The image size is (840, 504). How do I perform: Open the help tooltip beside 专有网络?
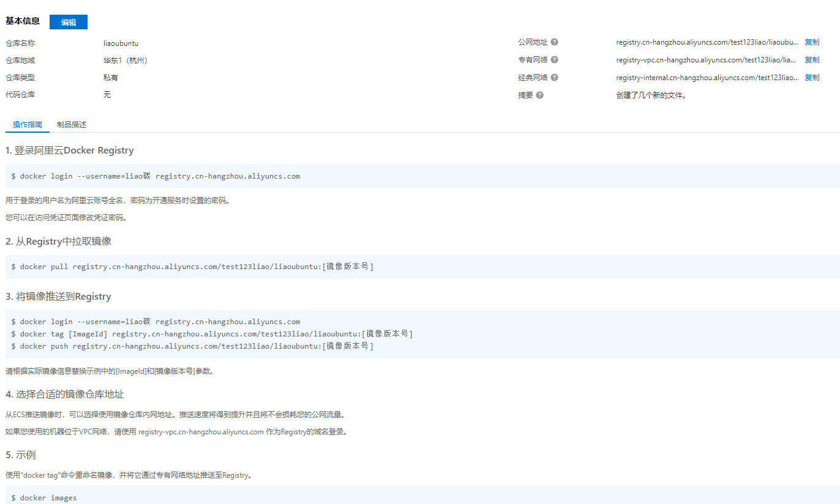coord(555,59)
